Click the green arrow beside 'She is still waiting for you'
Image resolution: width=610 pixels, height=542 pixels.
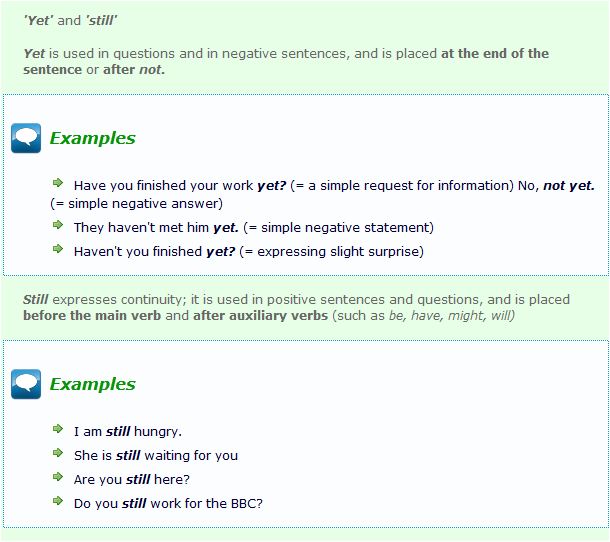pyautogui.click(x=59, y=454)
